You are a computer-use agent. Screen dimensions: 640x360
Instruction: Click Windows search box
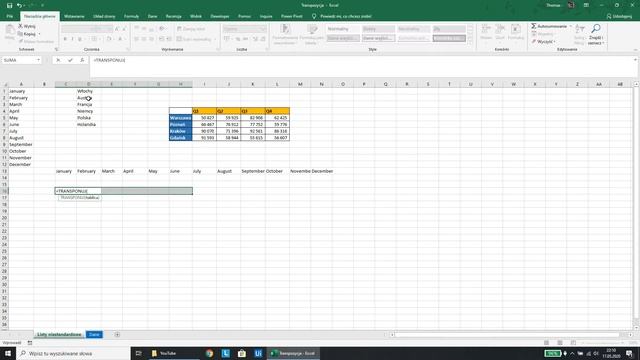tap(74, 353)
